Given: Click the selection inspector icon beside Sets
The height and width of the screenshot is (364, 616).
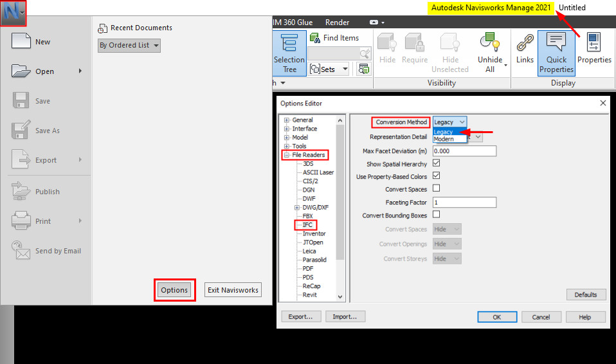Looking at the screenshot, I should coord(364,69).
